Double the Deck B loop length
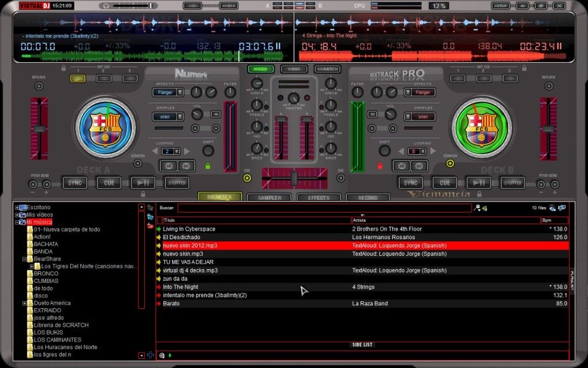 tap(433, 151)
